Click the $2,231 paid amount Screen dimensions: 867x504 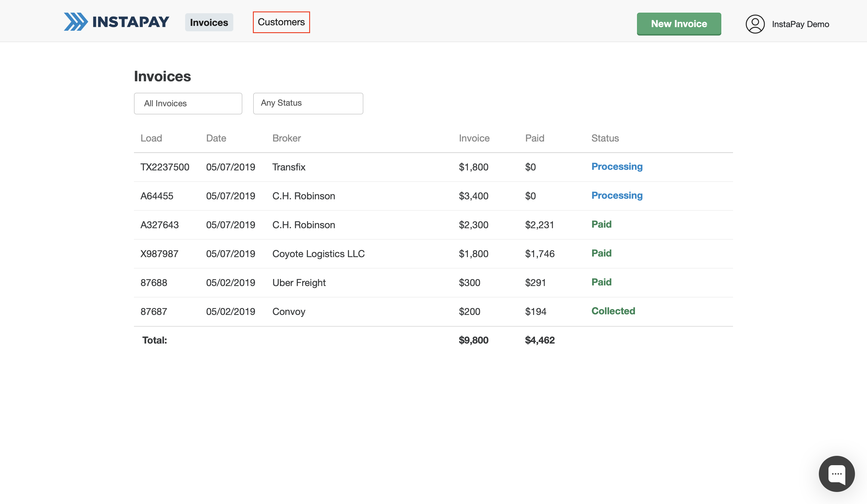[x=539, y=225]
